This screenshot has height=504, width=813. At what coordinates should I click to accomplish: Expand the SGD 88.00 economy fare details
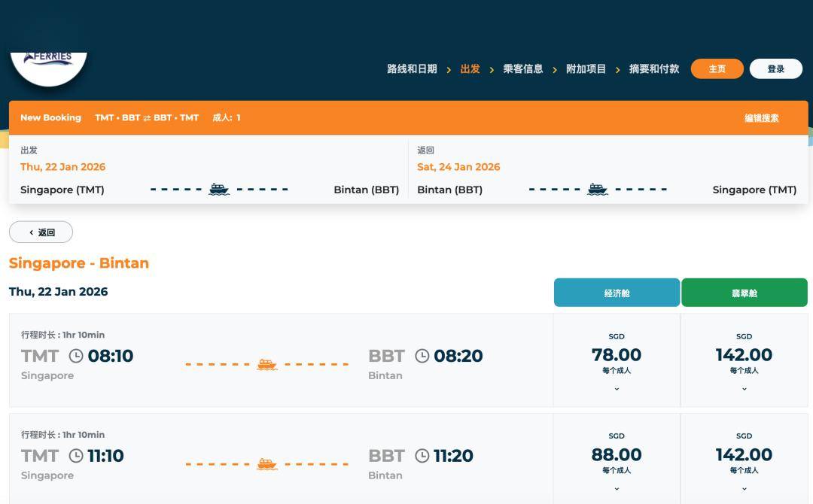point(617,488)
